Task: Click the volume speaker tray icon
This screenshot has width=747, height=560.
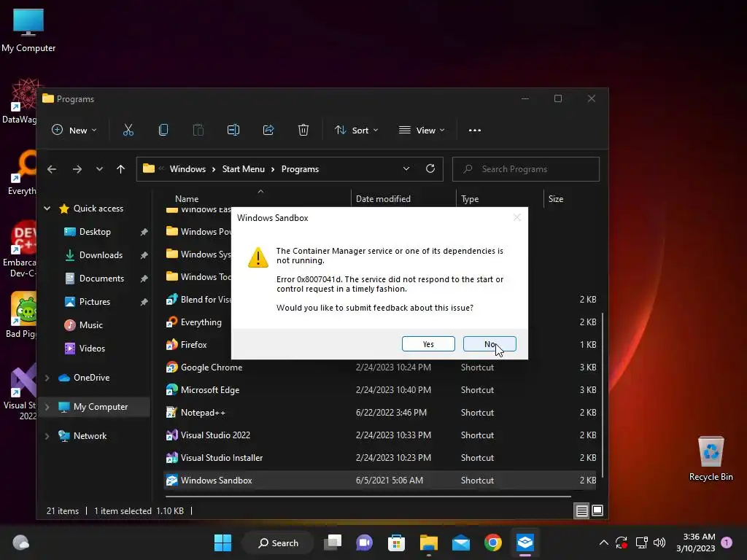Action: tap(659, 542)
